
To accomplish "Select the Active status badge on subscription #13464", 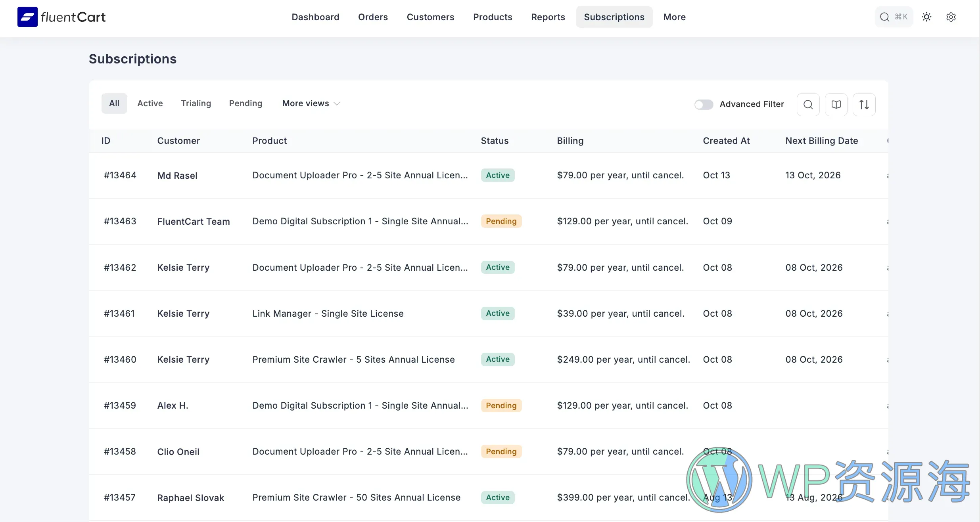I will point(497,175).
